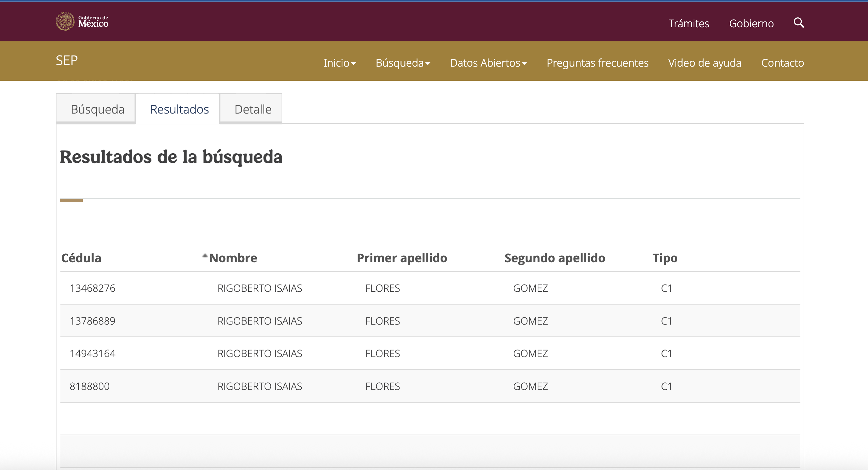Click the SEP header link
Screen dimensions: 868x470
click(x=67, y=61)
